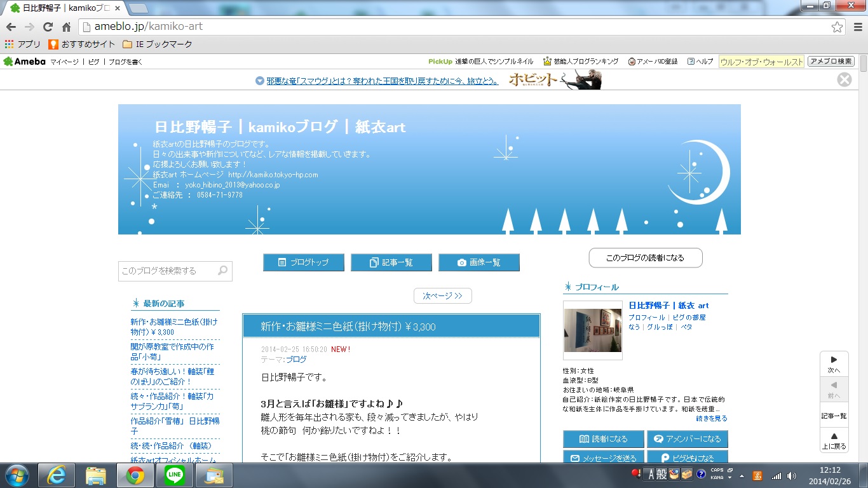Open a new browser tab
868x488 pixels.
[x=139, y=8]
